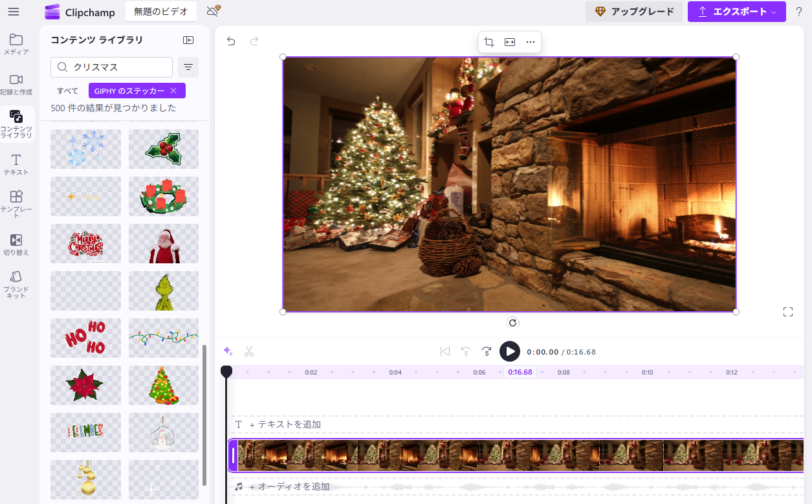Click the AI sparkle icon on the timeline toolbar
The height and width of the screenshot is (504, 812).
tap(227, 351)
